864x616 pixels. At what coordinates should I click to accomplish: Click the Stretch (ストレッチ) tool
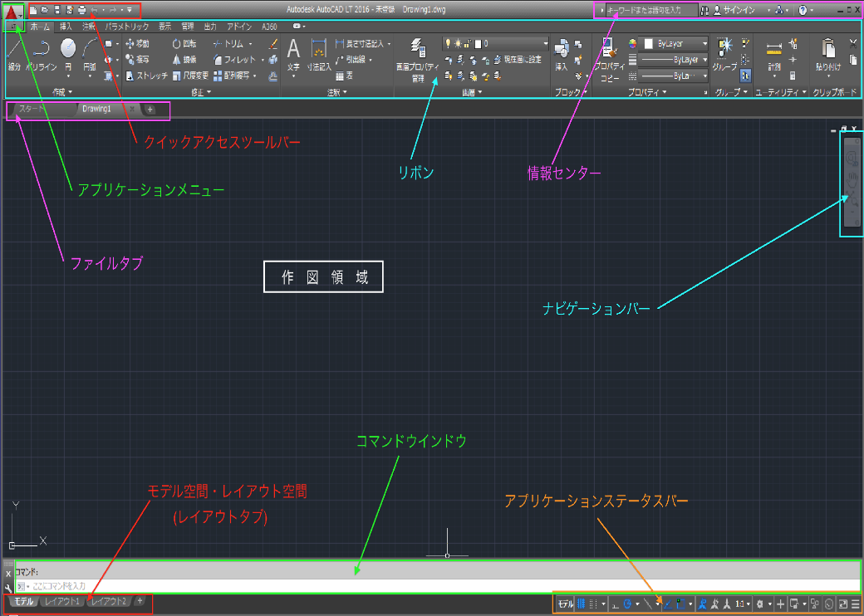point(146,76)
